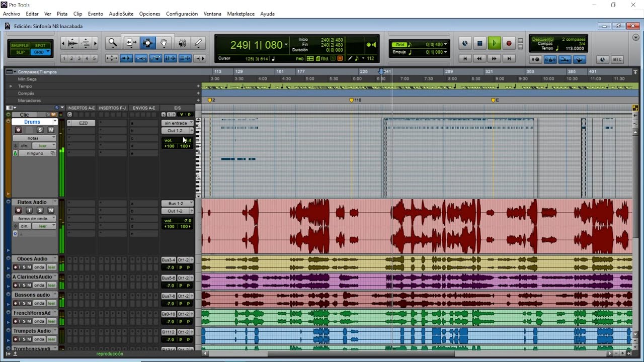
Task: Click marker 2 in the Marcadores ruler
Action: [x=212, y=100]
